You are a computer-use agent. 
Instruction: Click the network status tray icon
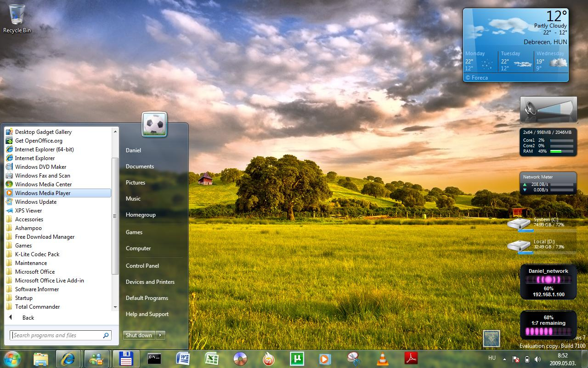pyautogui.click(x=516, y=359)
